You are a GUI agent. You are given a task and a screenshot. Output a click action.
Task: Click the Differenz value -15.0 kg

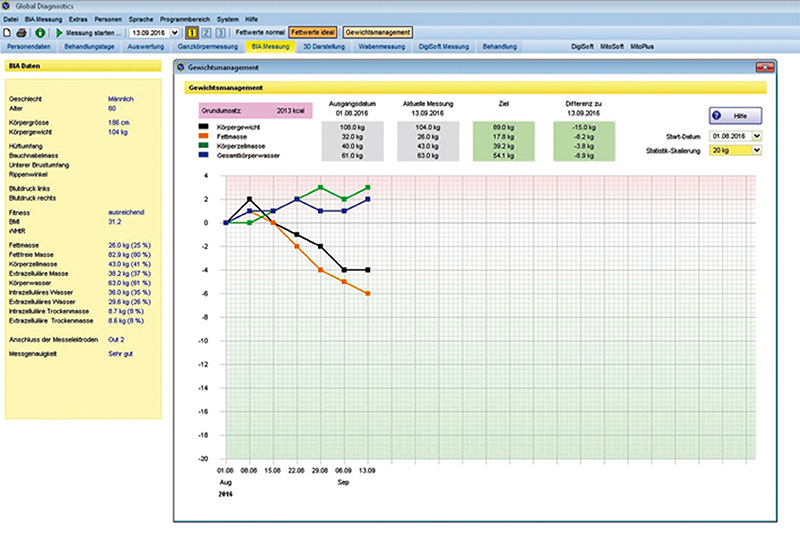(584, 127)
